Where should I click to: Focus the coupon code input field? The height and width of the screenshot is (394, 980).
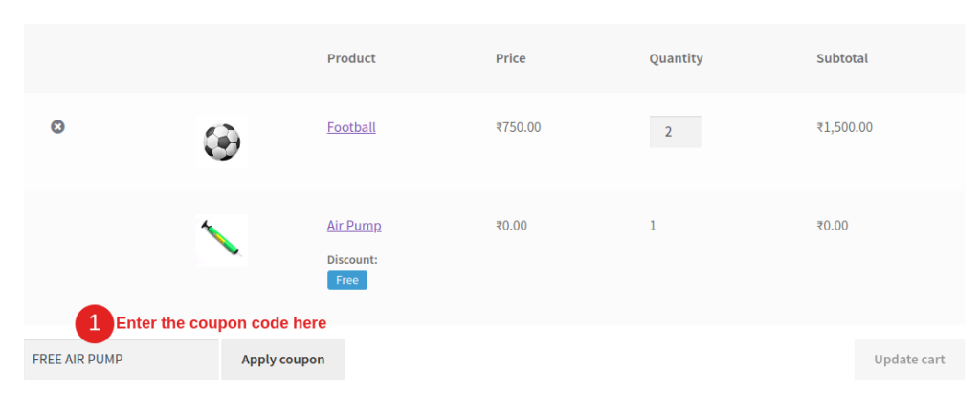121,360
